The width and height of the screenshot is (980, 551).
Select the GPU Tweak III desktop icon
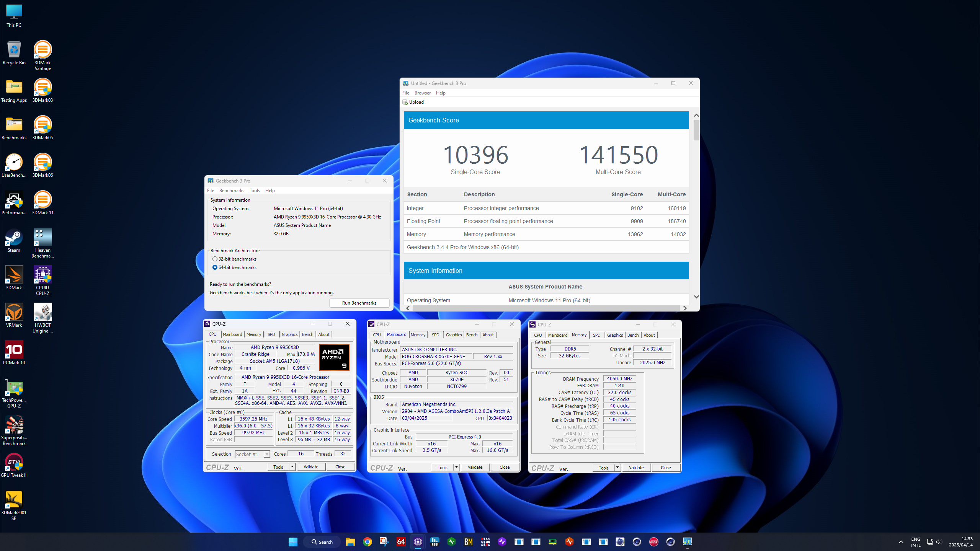(14, 465)
